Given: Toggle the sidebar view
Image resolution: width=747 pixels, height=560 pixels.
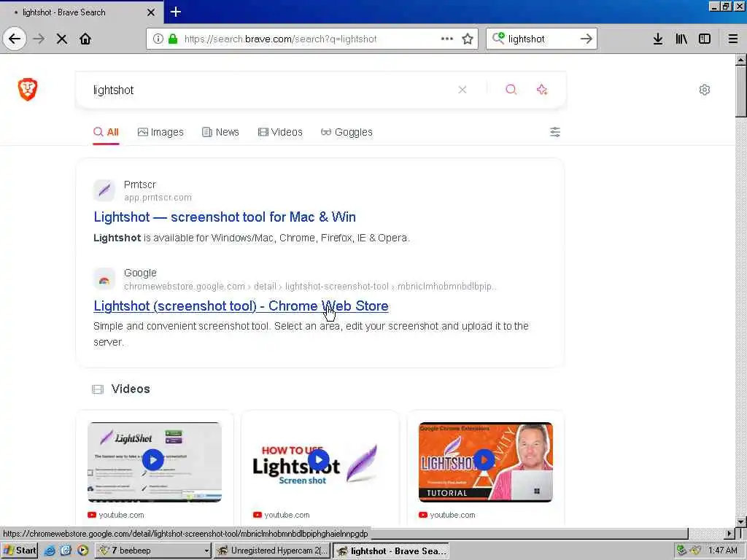Looking at the screenshot, I should coord(705,39).
